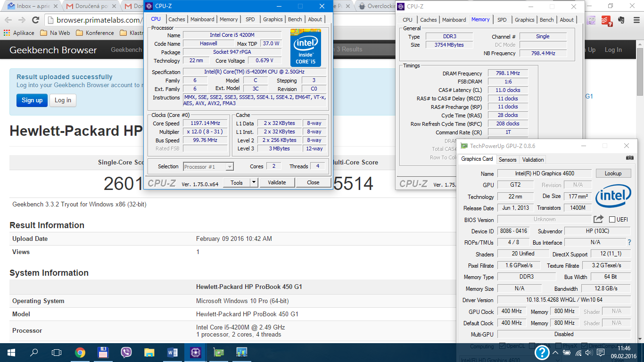The width and height of the screenshot is (644, 362).
Task: Click the GPU Name field Intel(R) HD Graphics 4600
Action: click(545, 173)
